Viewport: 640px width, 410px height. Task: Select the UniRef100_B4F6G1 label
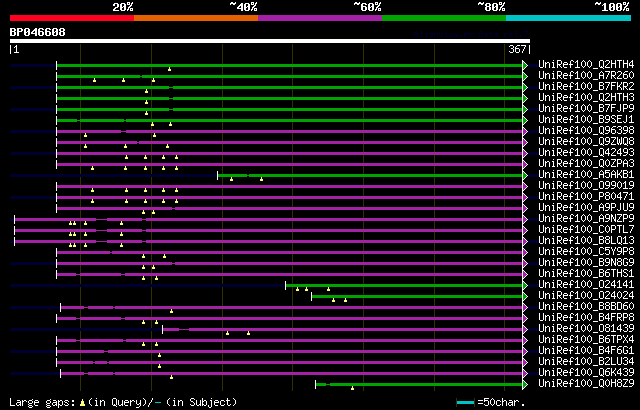[x=586, y=351]
